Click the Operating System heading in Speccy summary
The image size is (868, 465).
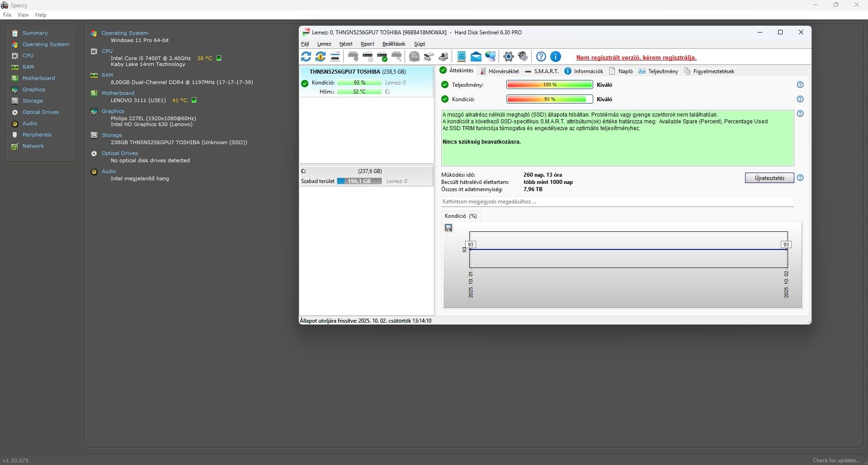point(125,33)
